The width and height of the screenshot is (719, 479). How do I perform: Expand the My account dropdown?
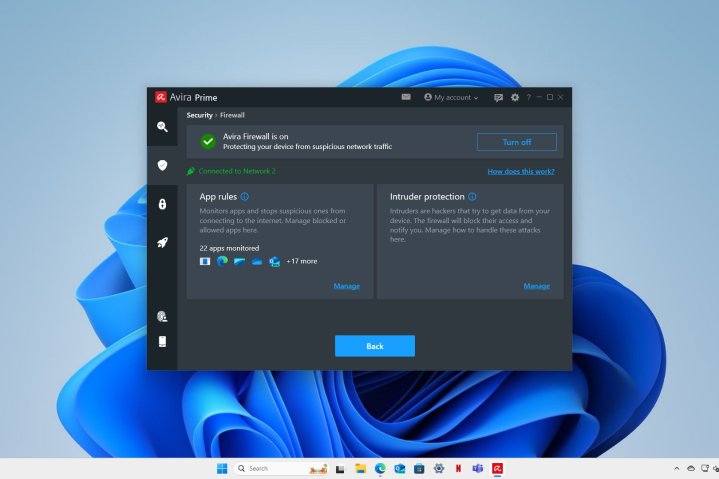[x=451, y=97]
